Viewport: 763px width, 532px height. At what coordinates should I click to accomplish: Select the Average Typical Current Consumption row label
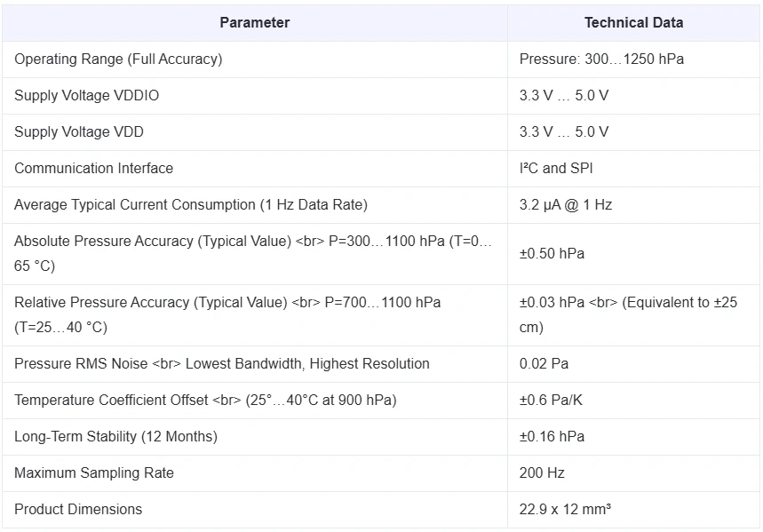(191, 205)
